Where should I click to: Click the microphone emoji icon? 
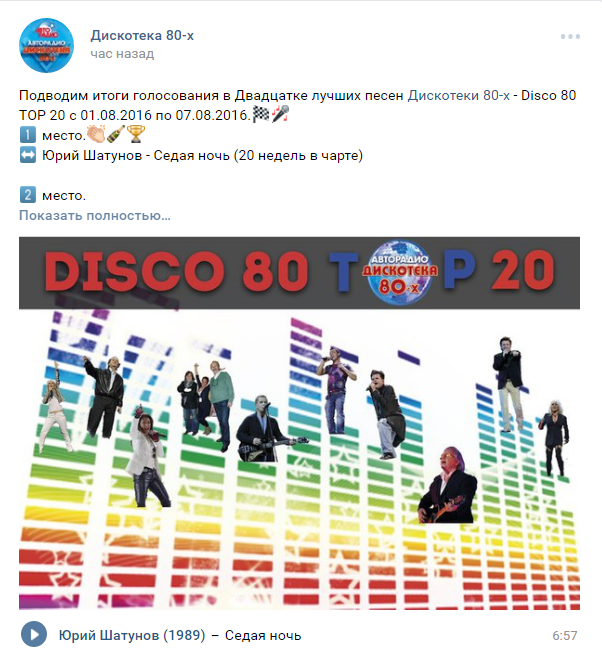280,114
